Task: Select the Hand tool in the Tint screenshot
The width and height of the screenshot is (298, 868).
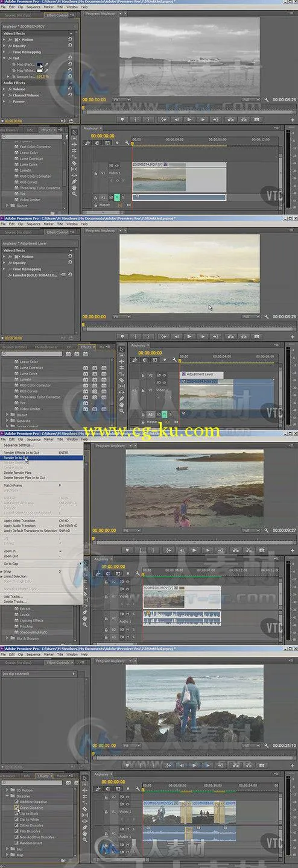Action: (x=74, y=187)
